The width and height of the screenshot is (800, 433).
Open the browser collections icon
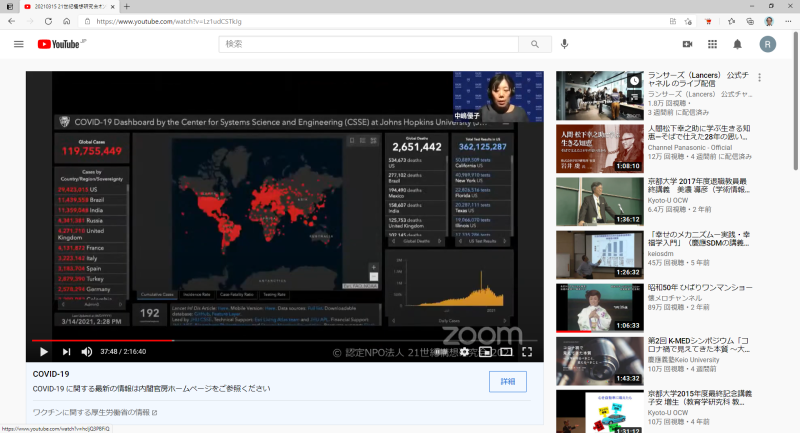(750, 21)
